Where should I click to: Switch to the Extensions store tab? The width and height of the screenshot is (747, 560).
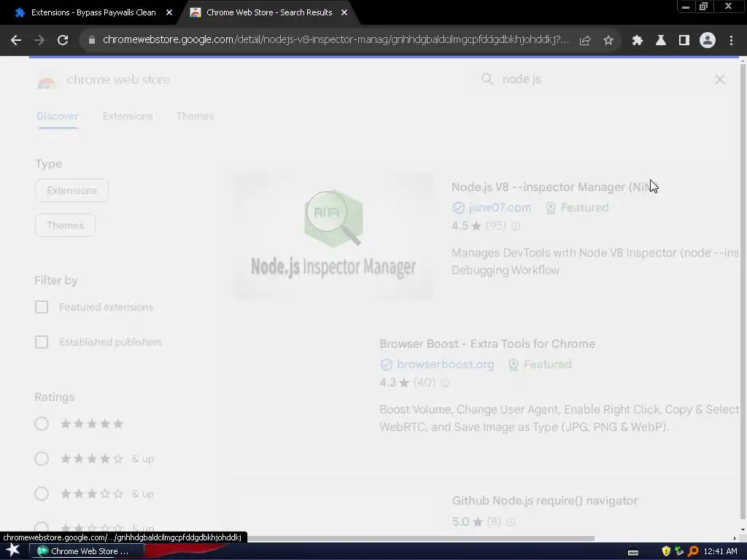coord(128,116)
